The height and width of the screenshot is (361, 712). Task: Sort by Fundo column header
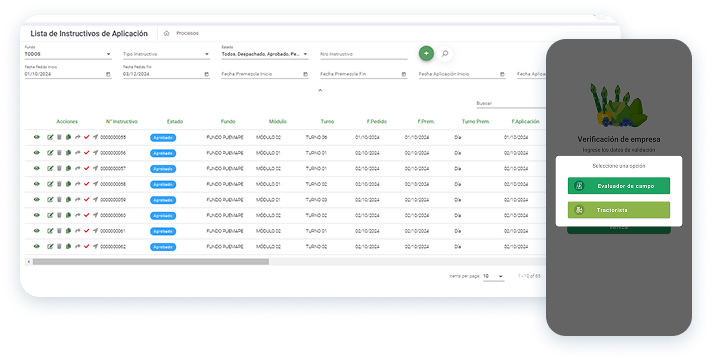pos(228,122)
